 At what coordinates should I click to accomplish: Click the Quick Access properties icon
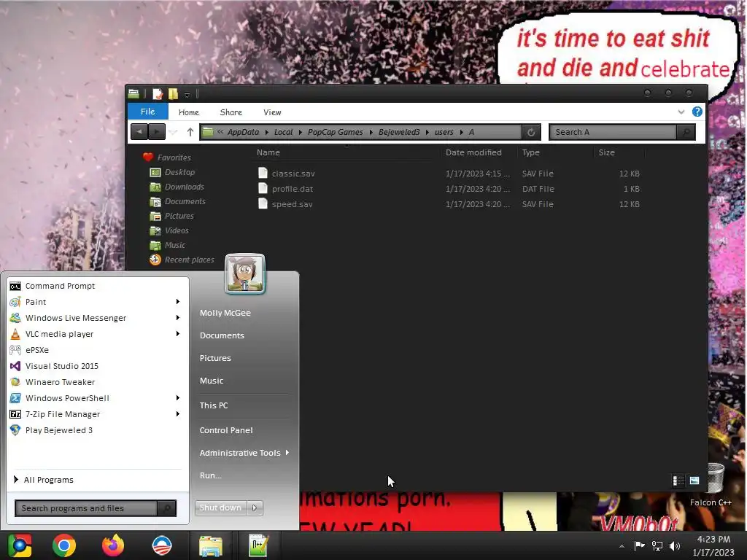(x=158, y=94)
